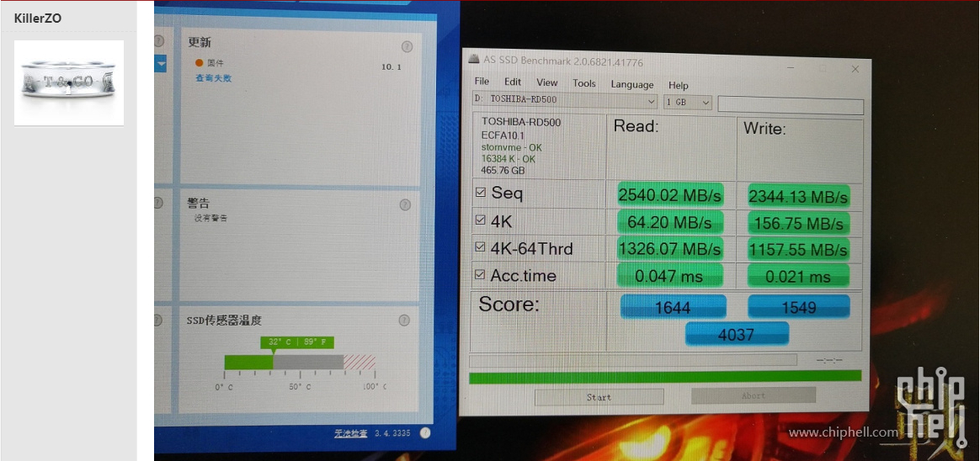This screenshot has width=980, height=461.
Task: Click the 16384 K - OK alignment text
Action: [x=509, y=159]
